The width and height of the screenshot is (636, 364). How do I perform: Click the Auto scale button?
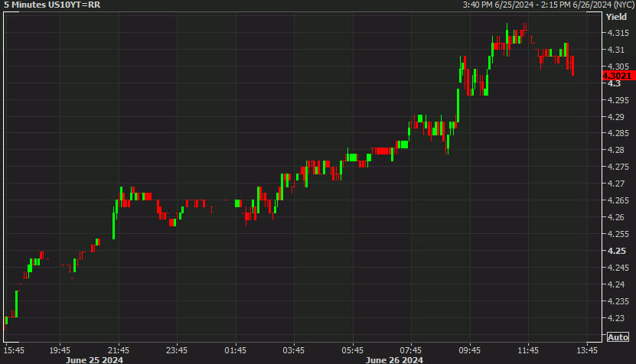[618, 337]
